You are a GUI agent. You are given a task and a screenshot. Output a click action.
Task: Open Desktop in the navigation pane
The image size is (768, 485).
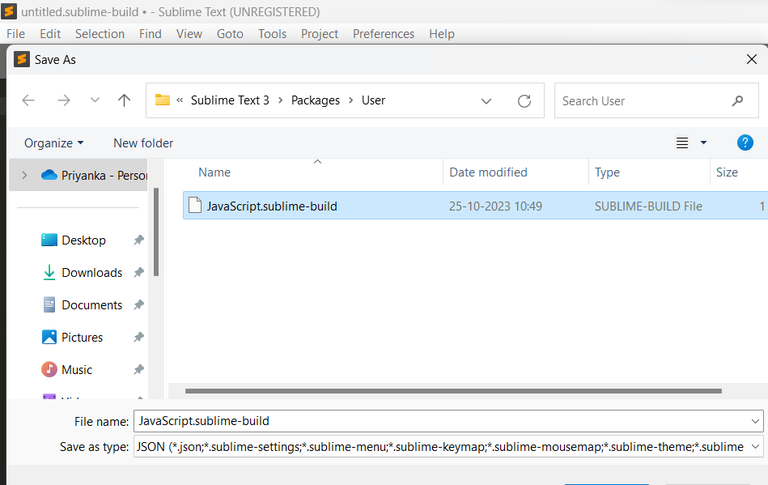tap(84, 240)
